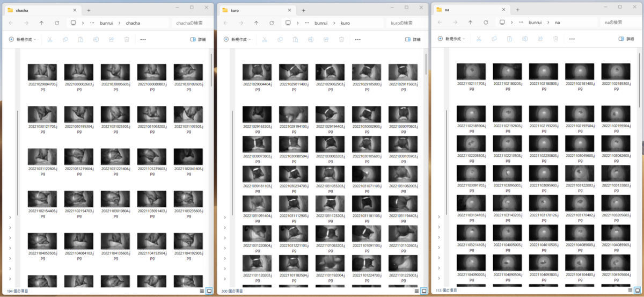Click the Delete trash icon in chacha window
Image resolution: width=644 pixels, height=297 pixels.
[x=127, y=39]
